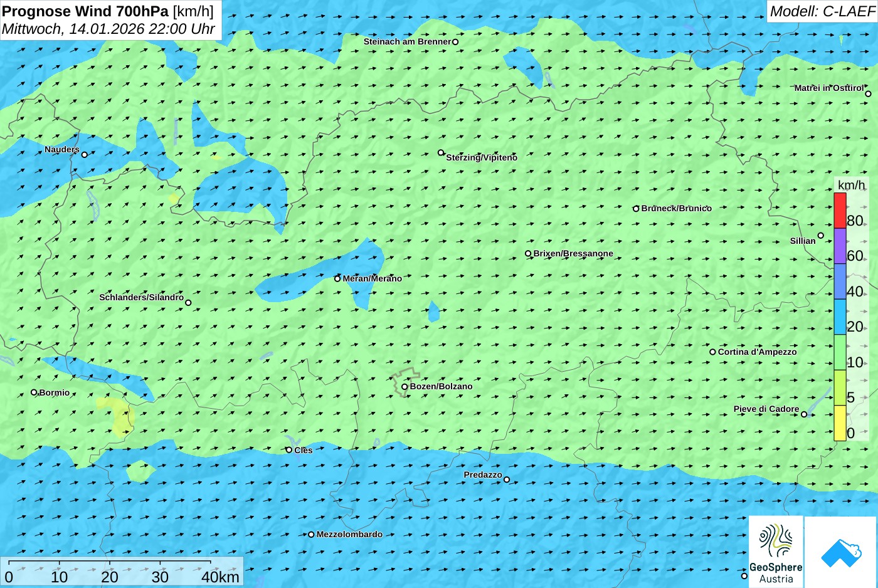Click the purple 60 km/h legend color
878x588 pixels.
840,246
